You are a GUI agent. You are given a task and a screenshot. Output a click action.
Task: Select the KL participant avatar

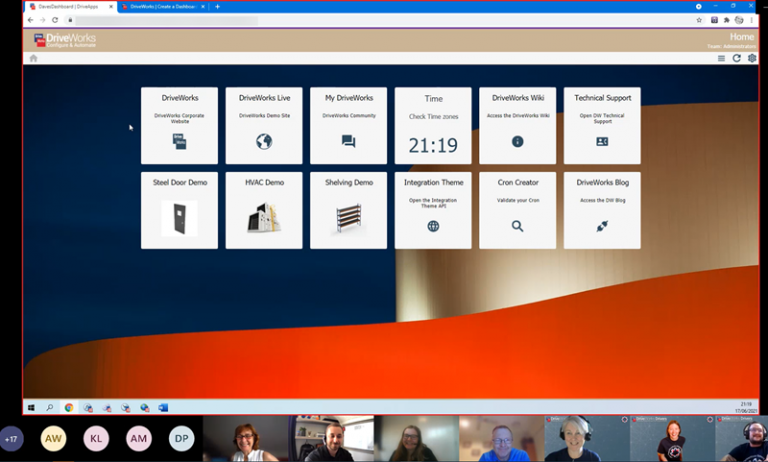click(x=96, y=439)
